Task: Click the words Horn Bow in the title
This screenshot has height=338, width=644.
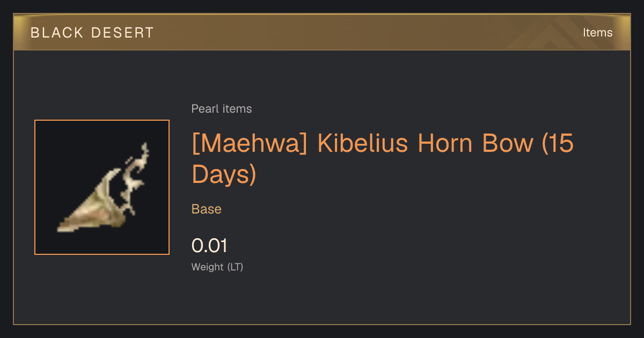Action: (x=475, y=144)
